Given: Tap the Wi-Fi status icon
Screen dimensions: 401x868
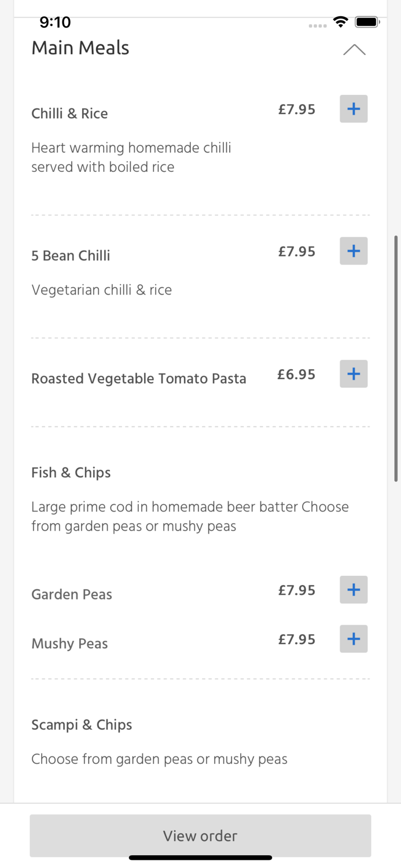Looking at the screenshot, I should 340,22.
